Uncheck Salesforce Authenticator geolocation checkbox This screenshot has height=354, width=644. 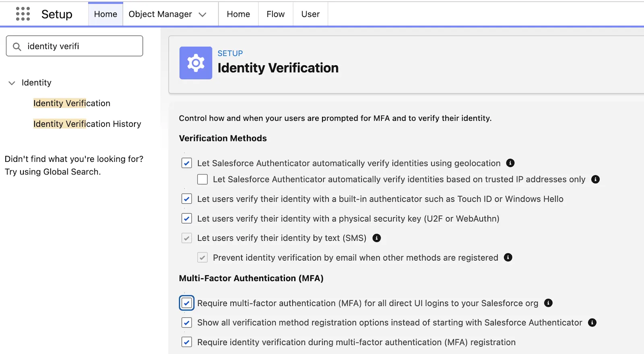click(187, 163)
